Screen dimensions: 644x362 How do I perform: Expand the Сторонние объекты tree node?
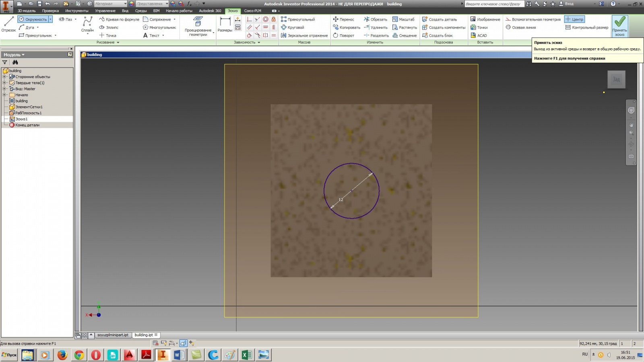pyautogui.click(x=4, y=76)
